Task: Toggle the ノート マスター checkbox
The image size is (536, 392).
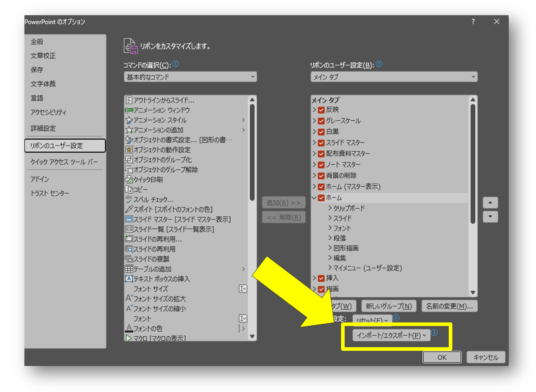Action: click(321, 165)
